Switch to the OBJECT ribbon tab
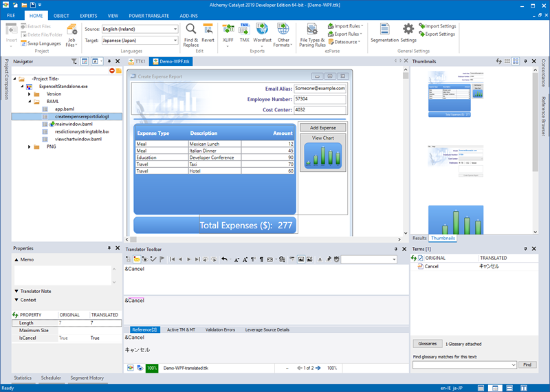 (x=61, y=15)
